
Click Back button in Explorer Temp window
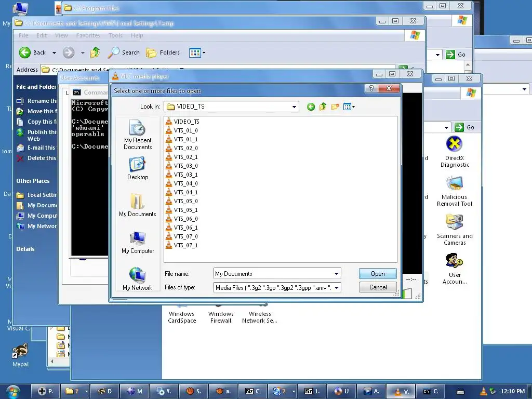click(33, 52)
